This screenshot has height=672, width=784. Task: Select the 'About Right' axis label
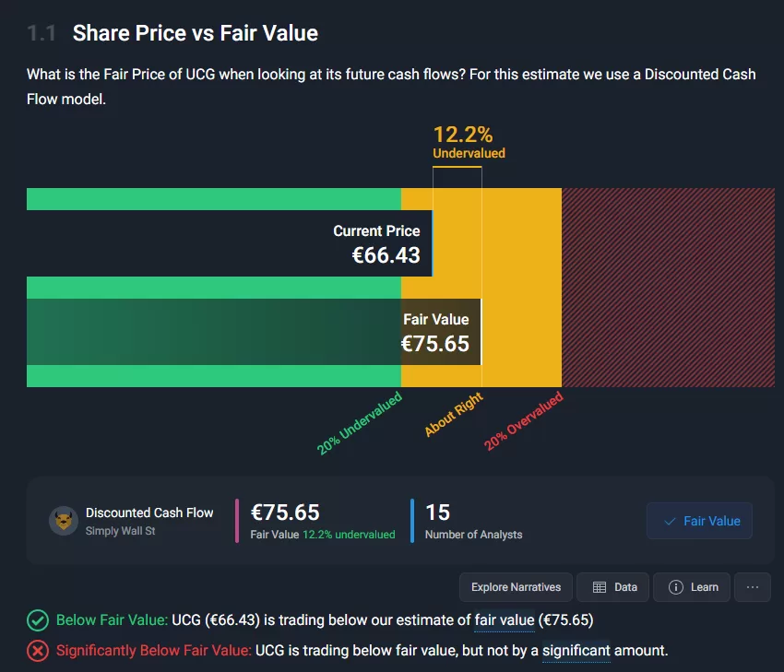pos(454,415)
